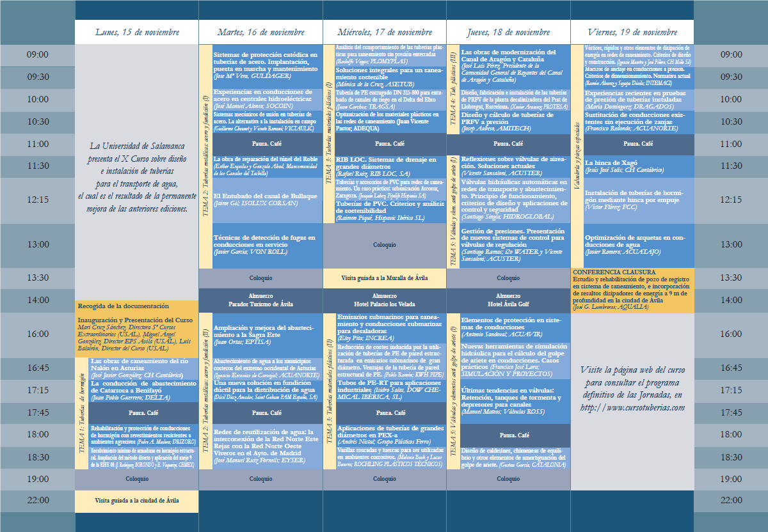Select the 'Emisarios submarinos' session
This screenshot has width=768, height=532.
pyautogui.click(x=390, y=328)
